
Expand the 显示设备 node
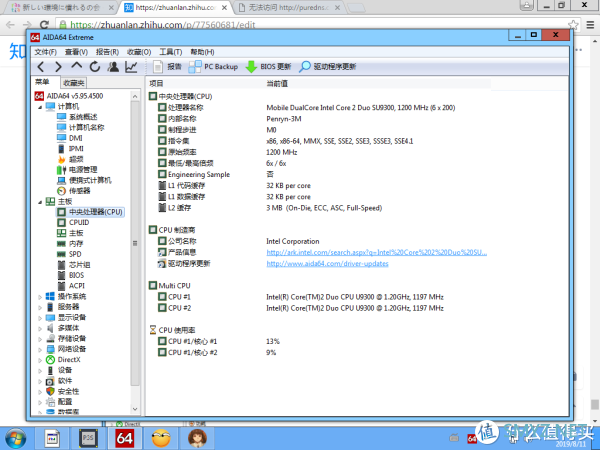(x=40, y=318)
